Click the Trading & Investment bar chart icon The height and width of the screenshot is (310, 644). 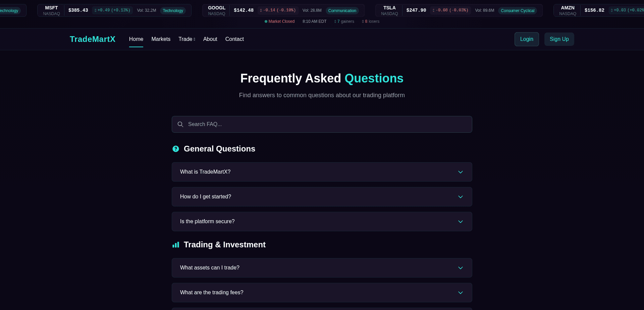(x=176, y=245)
